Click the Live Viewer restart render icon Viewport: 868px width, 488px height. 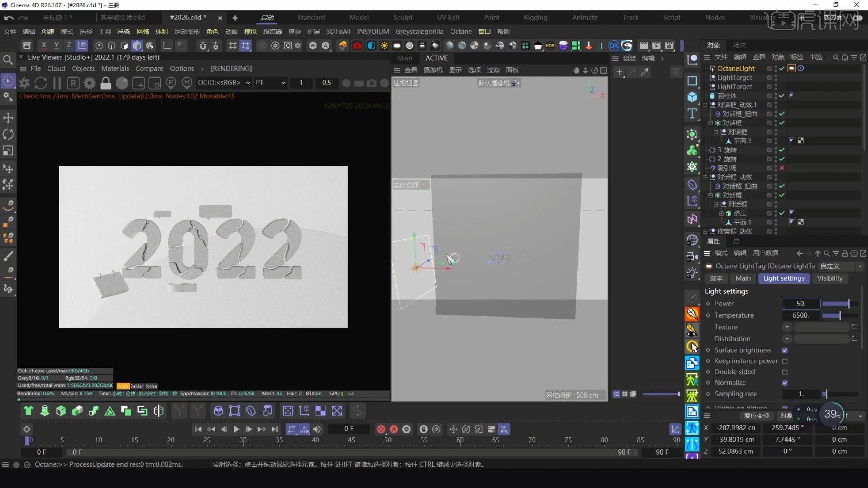coord(41,83)
